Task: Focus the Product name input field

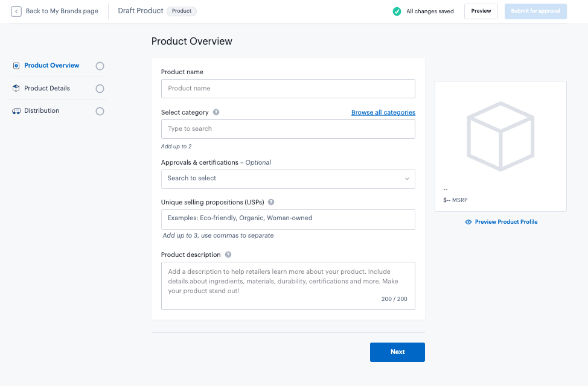Action: 288,89
